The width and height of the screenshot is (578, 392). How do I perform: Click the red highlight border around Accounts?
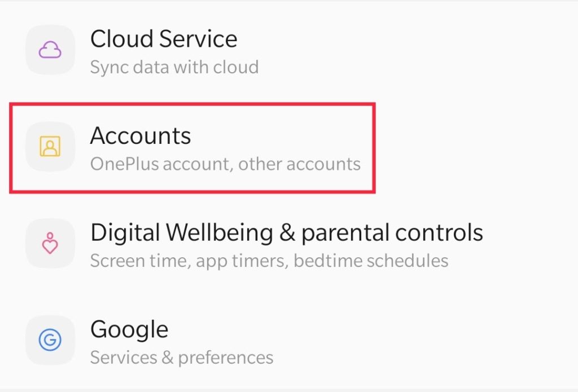tap(192, 104)
